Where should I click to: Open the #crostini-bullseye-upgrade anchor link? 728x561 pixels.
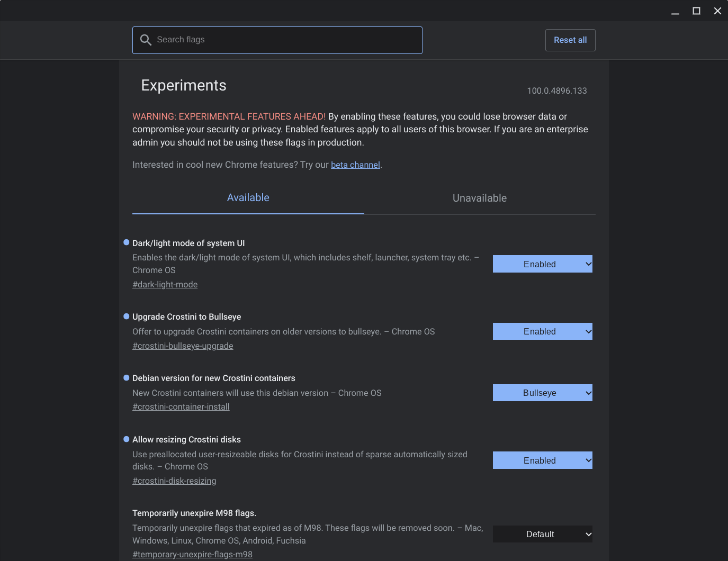(183, 346)
